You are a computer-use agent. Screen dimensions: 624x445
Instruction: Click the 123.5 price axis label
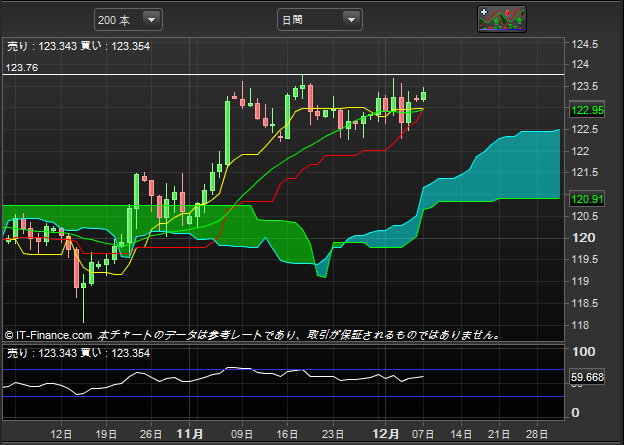[x=584, y=86]
